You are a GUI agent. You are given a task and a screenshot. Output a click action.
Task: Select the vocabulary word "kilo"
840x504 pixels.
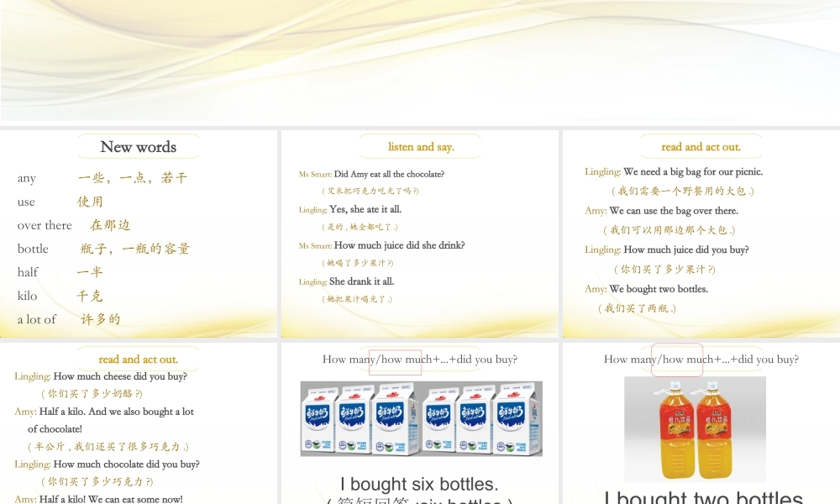(27, 296)
